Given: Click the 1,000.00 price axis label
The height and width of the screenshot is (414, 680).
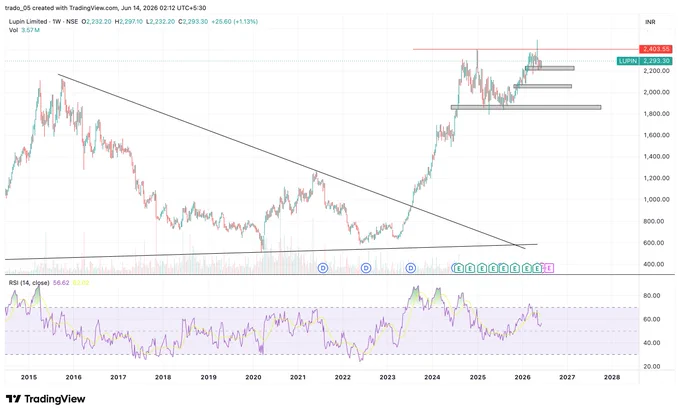Looking at the screenshot, I should pos(657,199).
